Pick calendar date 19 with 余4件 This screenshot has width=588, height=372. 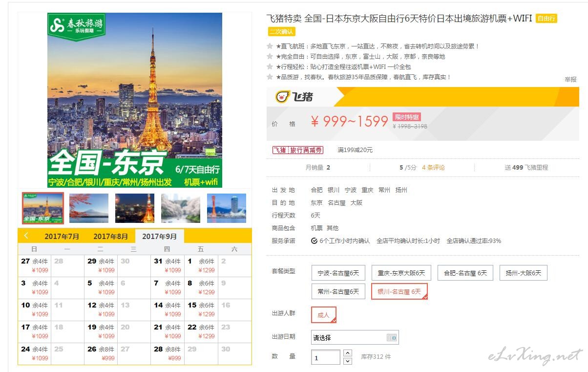click(101, 331)
